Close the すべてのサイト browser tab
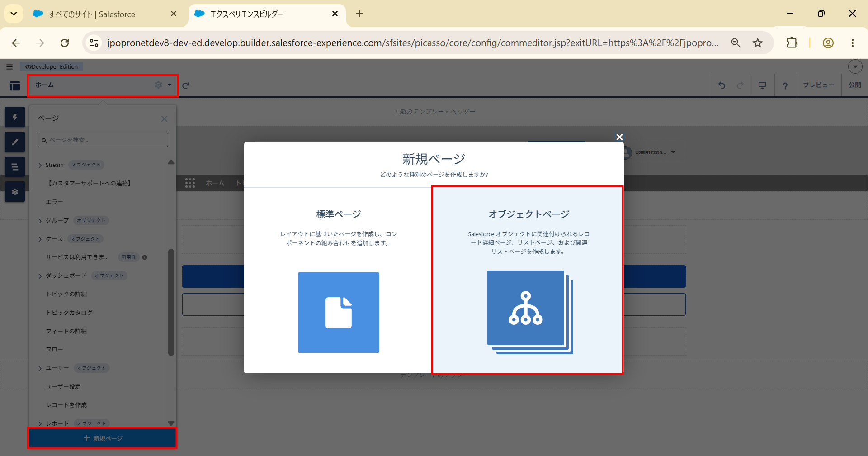 click(174, 14)
